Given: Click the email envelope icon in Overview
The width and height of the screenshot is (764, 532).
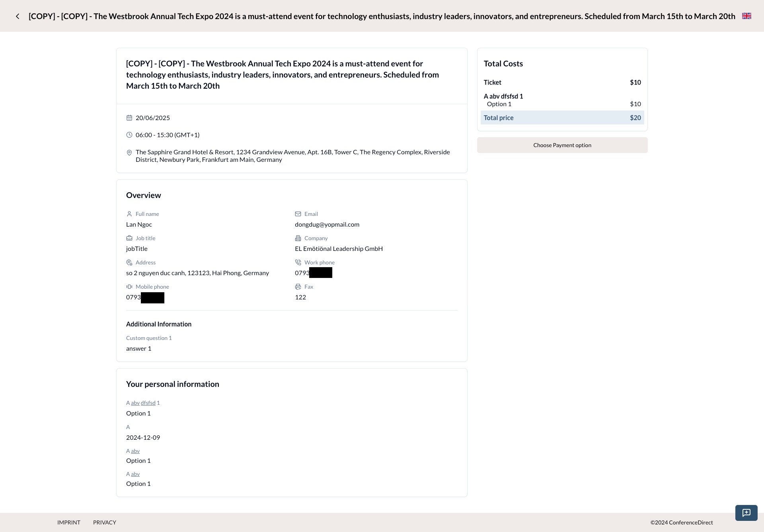Looking at the screenshot, I should pos(298,214).
